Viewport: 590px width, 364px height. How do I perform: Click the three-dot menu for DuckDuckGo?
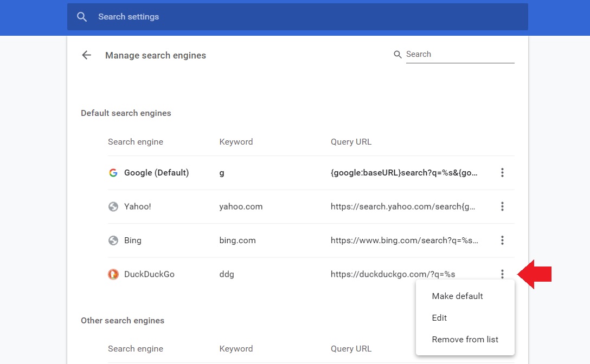pyautogui.click(x=502, y=274)
